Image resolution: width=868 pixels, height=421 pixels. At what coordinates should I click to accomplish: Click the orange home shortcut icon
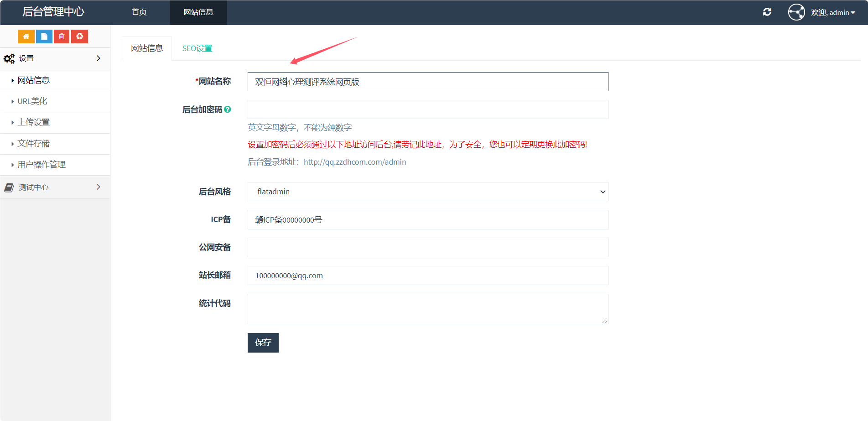click(26, 36)
